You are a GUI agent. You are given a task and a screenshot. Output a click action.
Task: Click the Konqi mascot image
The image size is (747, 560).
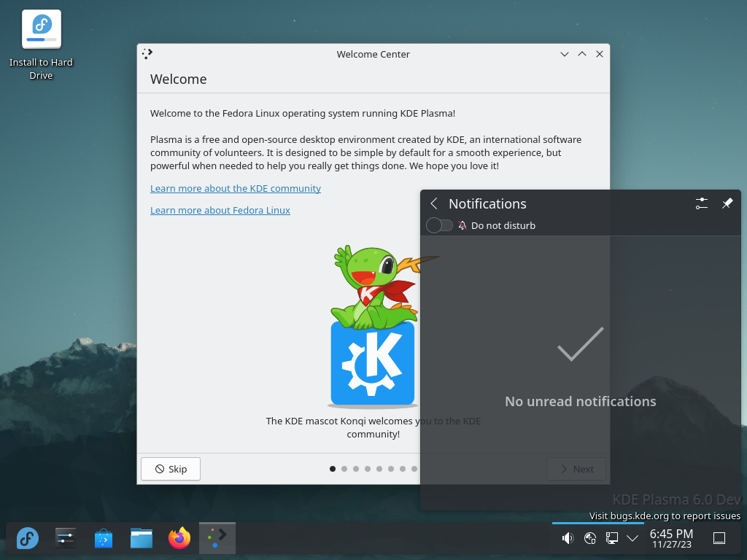(x=374, y=326)
